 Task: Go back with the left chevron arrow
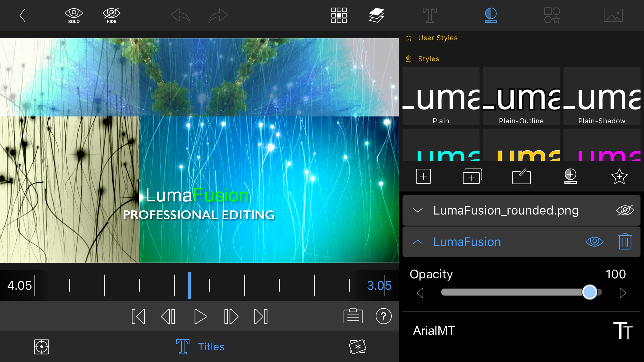coord(22,15)
